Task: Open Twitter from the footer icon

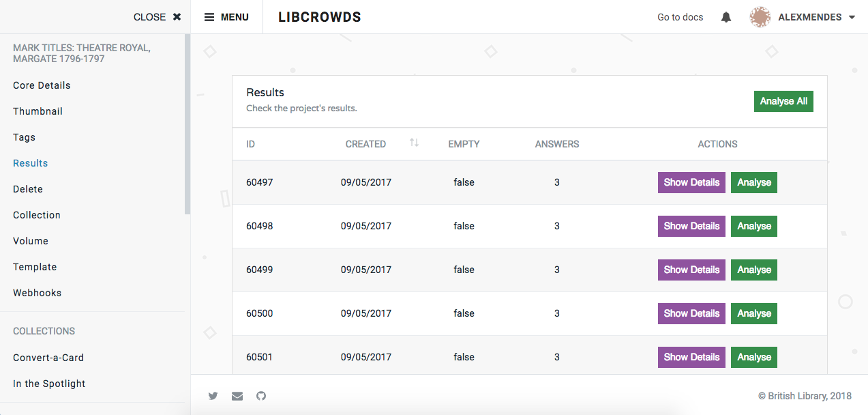Action: [x=213, y=396]
